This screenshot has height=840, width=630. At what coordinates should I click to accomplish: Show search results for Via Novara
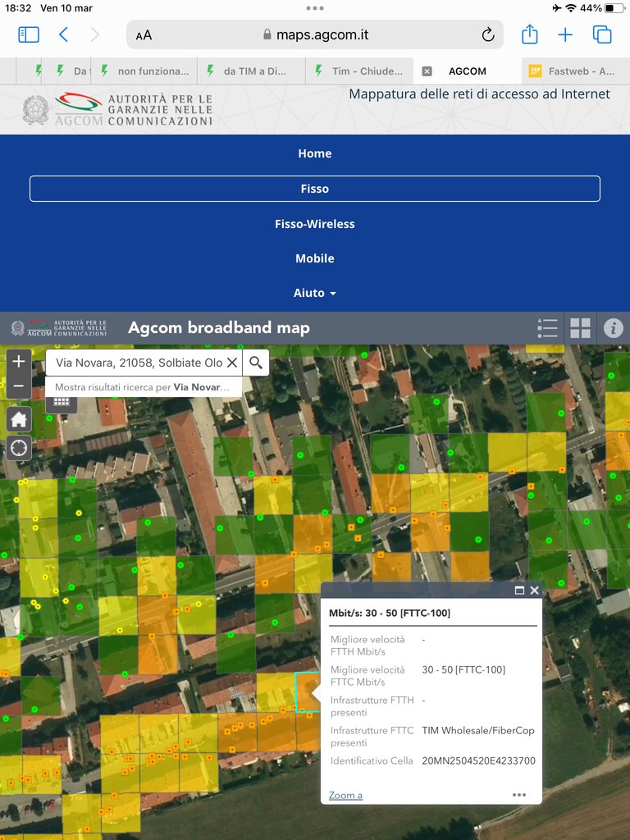[x=144, y=387]
